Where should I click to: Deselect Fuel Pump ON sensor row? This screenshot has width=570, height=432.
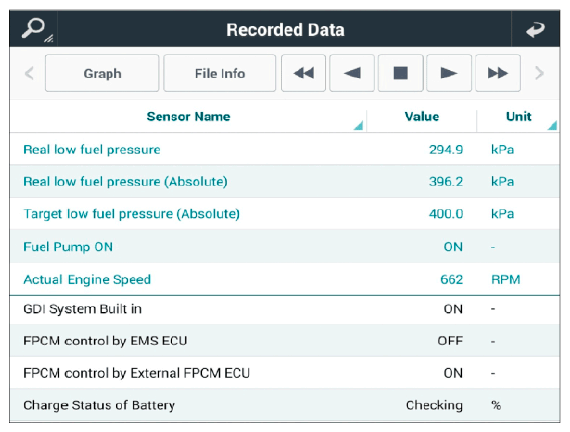tap(285, 247)
